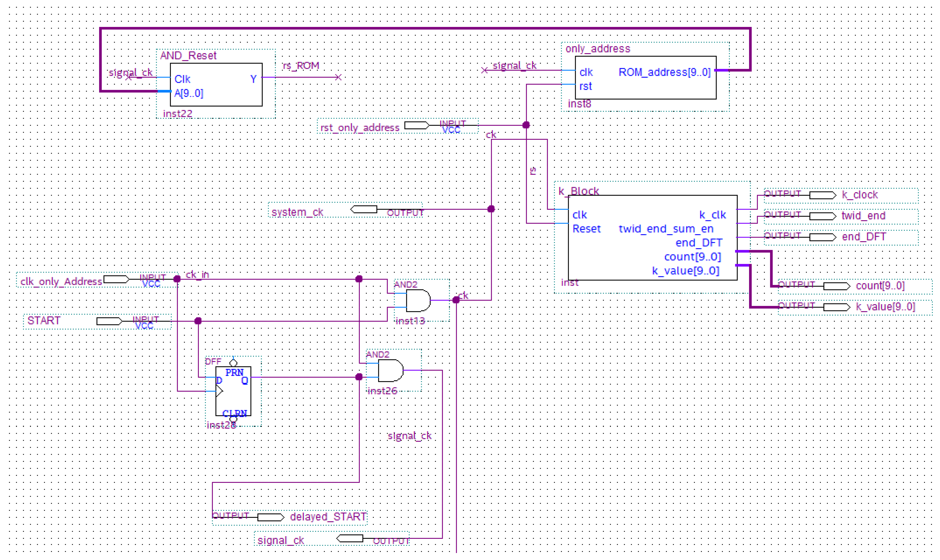The height and width of the screenshot is (560, 940).
Task: Click the delayed_START output pin
Action: click(x=270, y=517)
